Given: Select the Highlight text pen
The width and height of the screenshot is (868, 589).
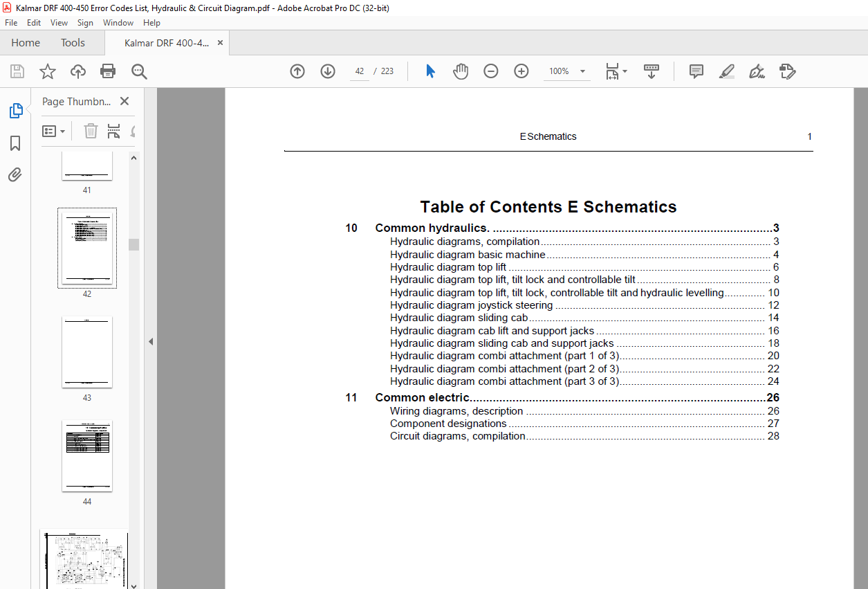Looking at the screenshot, I should (x=726, y=71).
